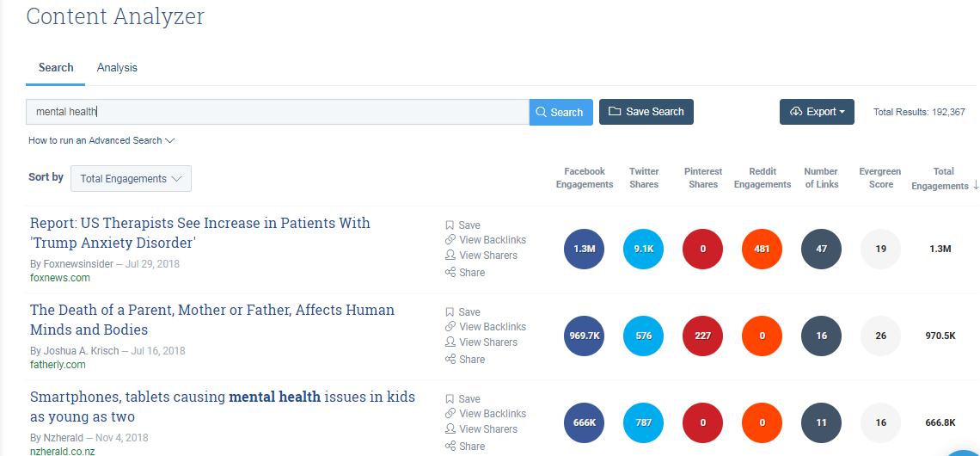Click the 1.3M Facebook engagements circle
980x456 pixels.
[x=585, y=250]
